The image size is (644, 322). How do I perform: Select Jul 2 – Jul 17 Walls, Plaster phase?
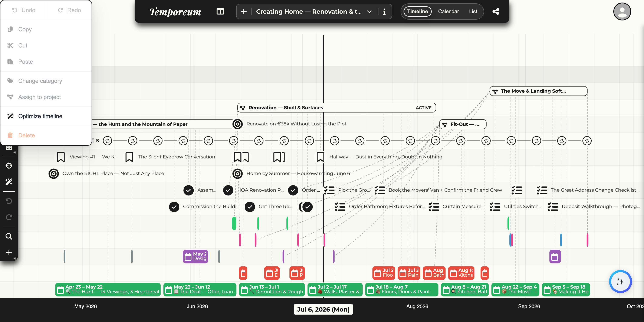click(x=335, y=289)
